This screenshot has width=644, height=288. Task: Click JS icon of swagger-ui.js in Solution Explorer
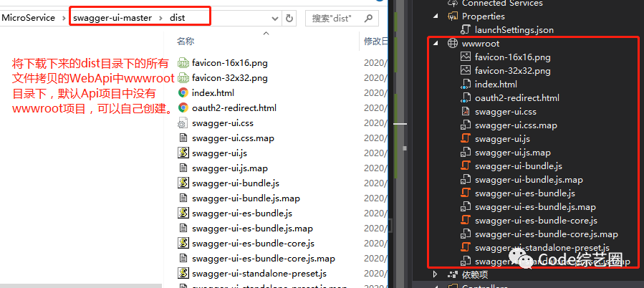click(x=466, y=138)
